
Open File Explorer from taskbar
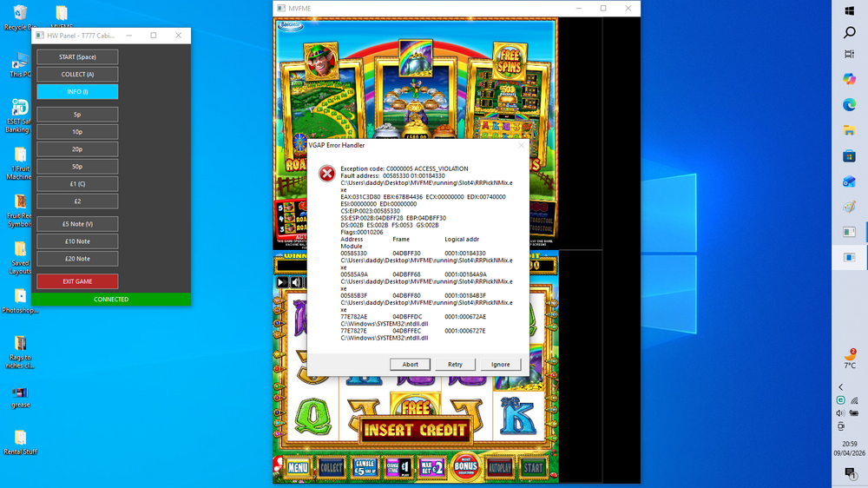849,131
